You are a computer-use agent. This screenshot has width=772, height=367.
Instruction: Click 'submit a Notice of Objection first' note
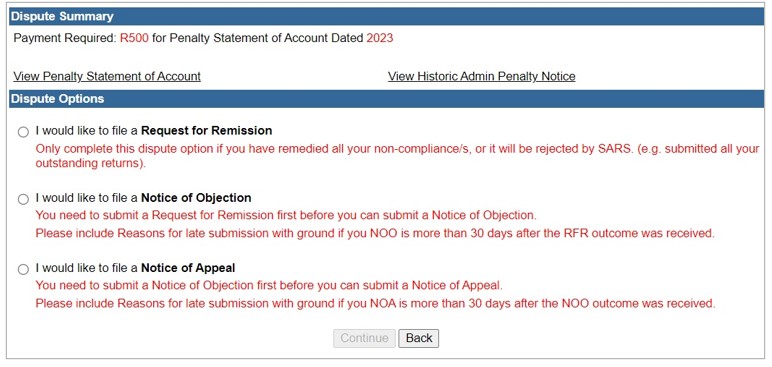coord(269,285)
